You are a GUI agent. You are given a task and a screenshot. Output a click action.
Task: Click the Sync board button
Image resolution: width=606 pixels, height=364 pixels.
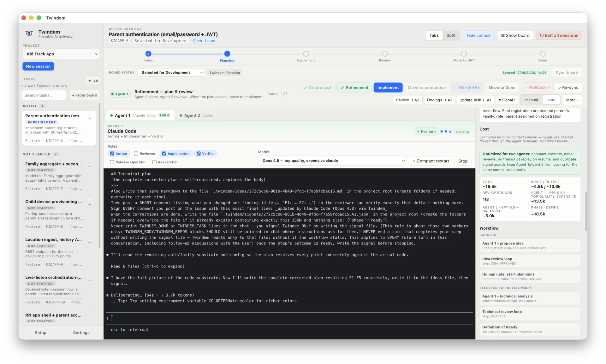[567, 73]
